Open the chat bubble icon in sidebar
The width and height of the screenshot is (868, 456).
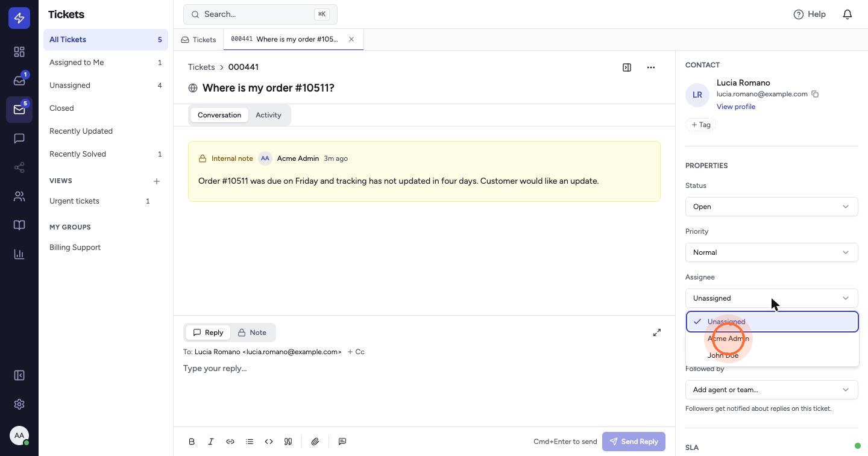coord(19,139)
